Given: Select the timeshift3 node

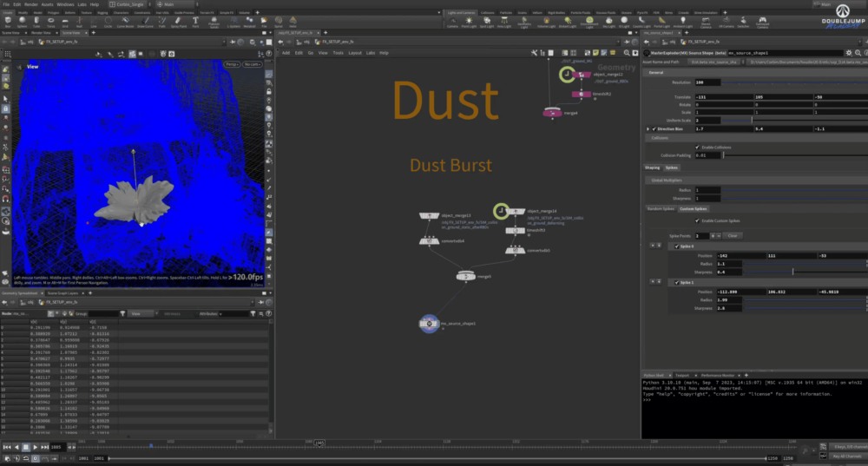Looking at the screenshot, I should point(515,230).
